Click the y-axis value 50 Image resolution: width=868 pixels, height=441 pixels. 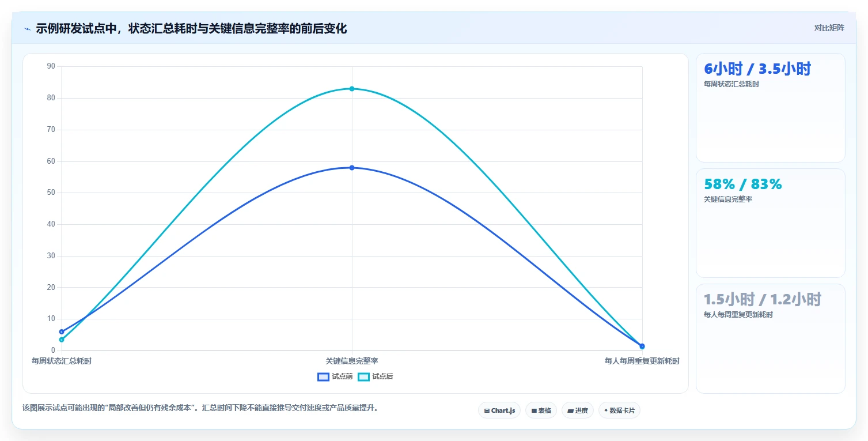[x=51, y=193]
